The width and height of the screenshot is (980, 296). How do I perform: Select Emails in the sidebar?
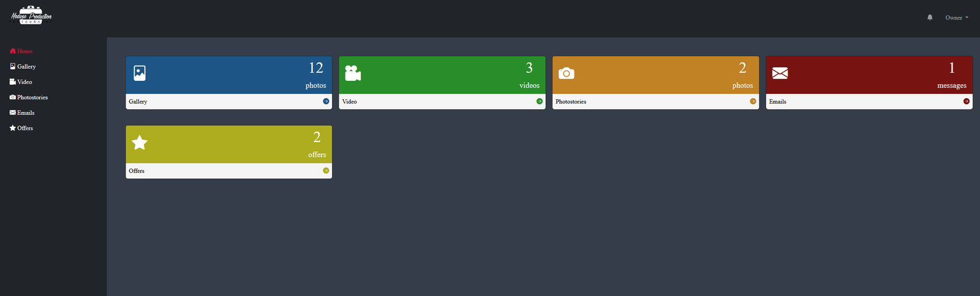tap(22, 113)
